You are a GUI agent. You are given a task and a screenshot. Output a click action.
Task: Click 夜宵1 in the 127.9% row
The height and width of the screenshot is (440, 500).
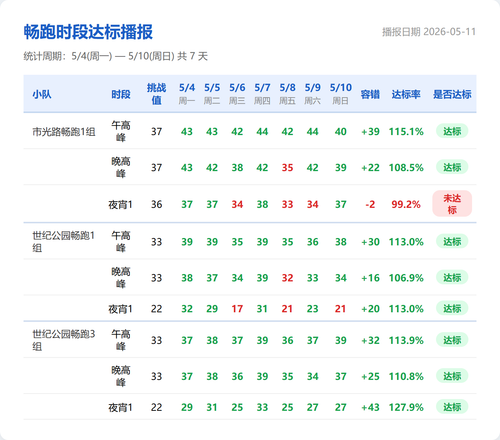pos(121,407)
